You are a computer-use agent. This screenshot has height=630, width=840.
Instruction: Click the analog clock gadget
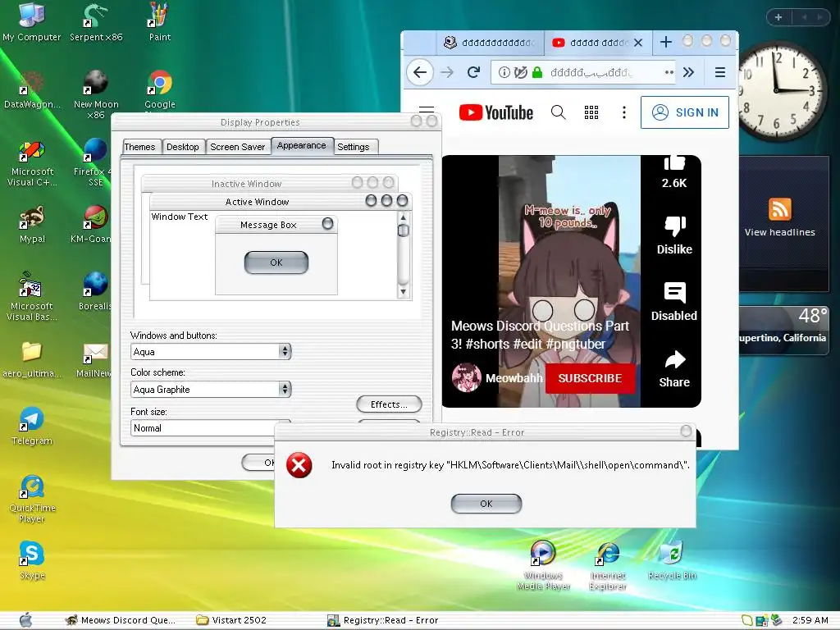(x=777, y=91)
